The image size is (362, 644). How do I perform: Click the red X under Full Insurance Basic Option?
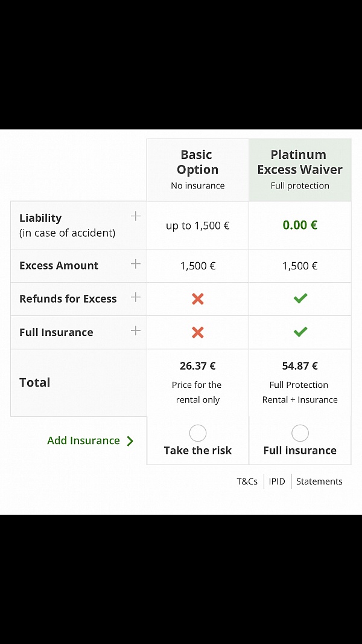tap(197, 332)
